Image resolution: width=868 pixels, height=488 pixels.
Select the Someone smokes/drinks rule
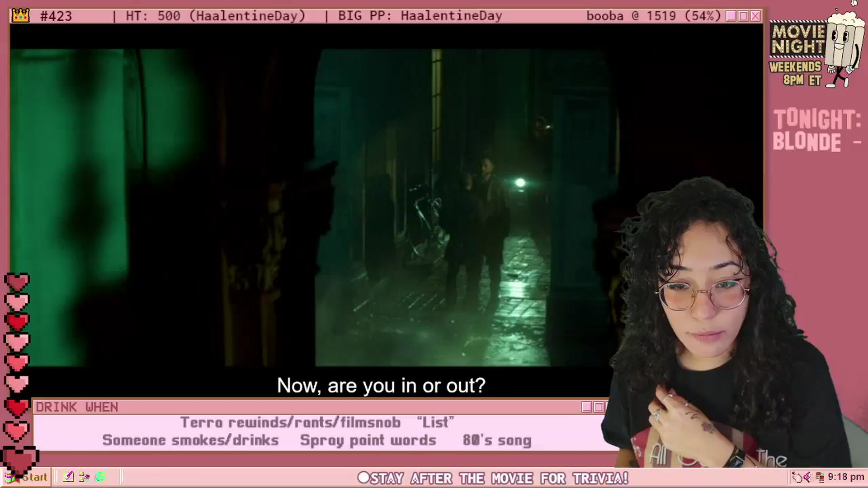point(190,440)
